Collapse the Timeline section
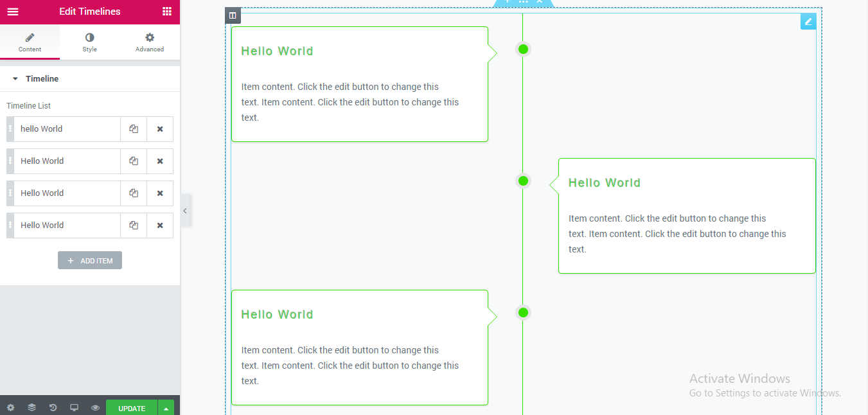 click(x=15, y=78)
